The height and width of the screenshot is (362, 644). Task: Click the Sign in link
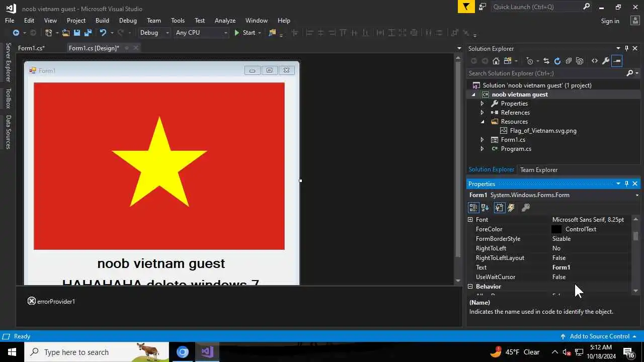pos(610,21)
